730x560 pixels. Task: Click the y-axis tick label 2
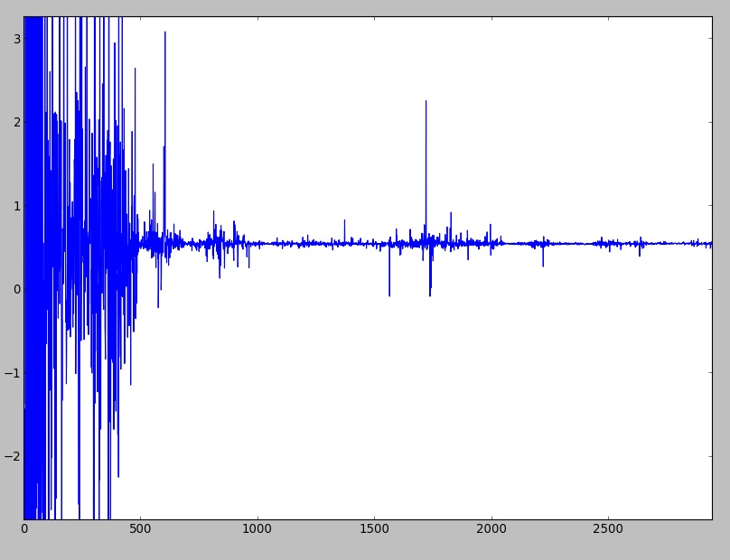[x=17, y=123]
